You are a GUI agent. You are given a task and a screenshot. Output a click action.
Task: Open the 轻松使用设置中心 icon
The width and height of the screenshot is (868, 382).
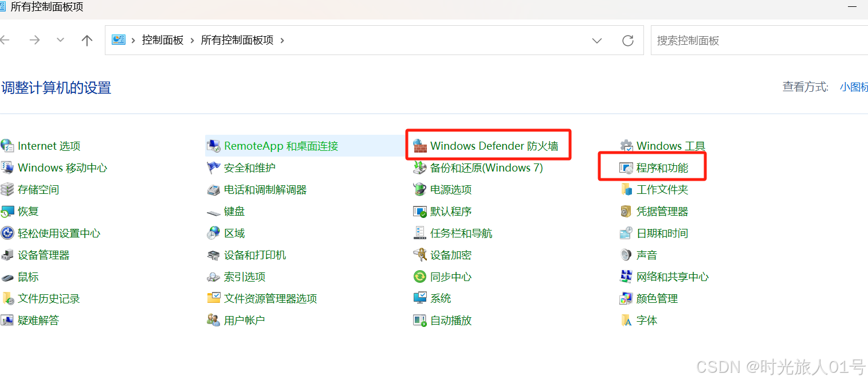point(7,233)
